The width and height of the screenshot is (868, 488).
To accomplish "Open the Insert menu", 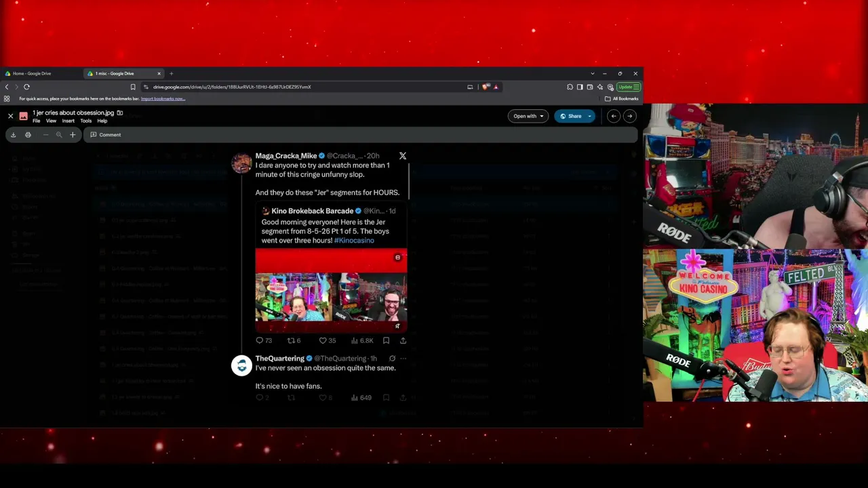I will 68,121.
